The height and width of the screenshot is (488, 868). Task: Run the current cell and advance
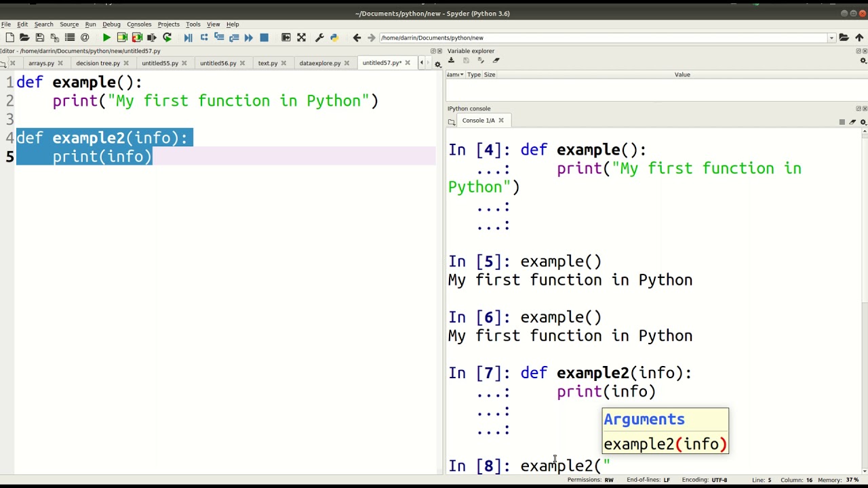coord(137,38)
